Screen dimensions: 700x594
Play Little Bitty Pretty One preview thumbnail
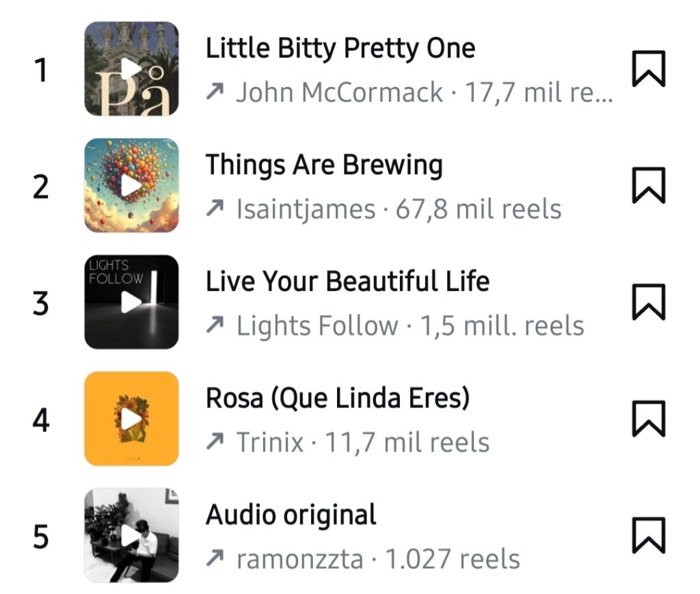[x=131, y=69]
